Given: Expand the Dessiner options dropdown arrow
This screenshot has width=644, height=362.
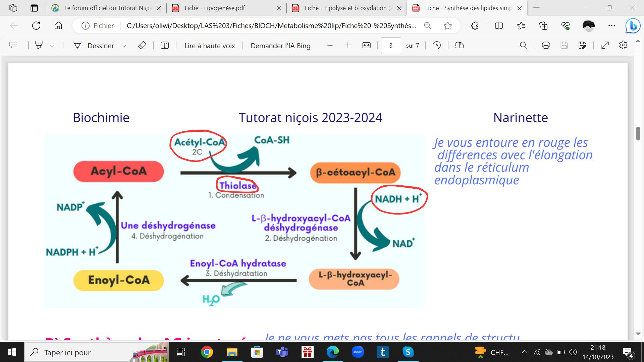Looking at the screenshot, I should [x=124, y=46].
